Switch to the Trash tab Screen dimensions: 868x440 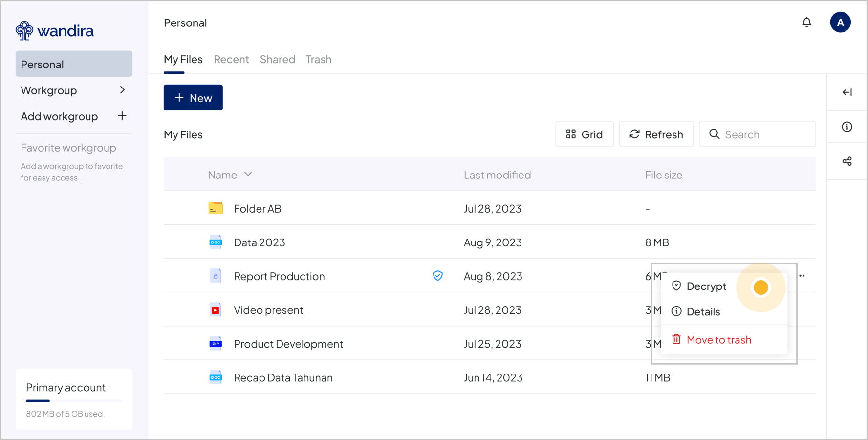[319, 60]
